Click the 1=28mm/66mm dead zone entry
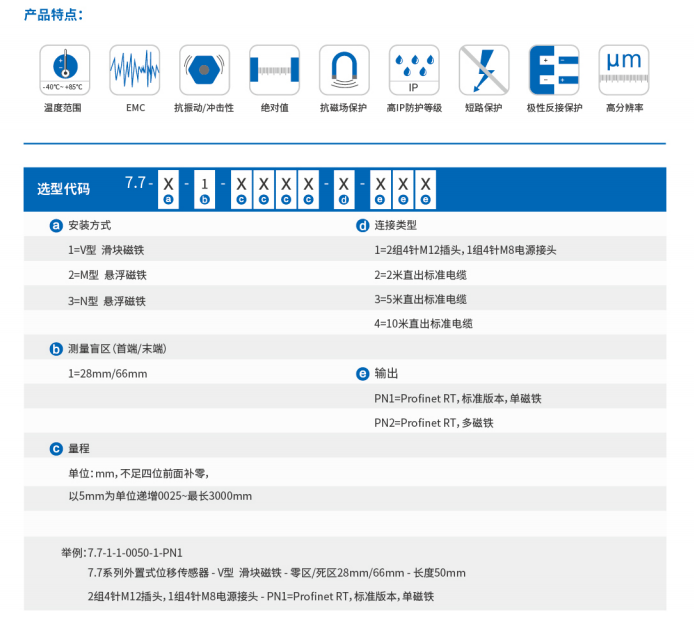Screen dimensions: 694x617 (107, 374)
